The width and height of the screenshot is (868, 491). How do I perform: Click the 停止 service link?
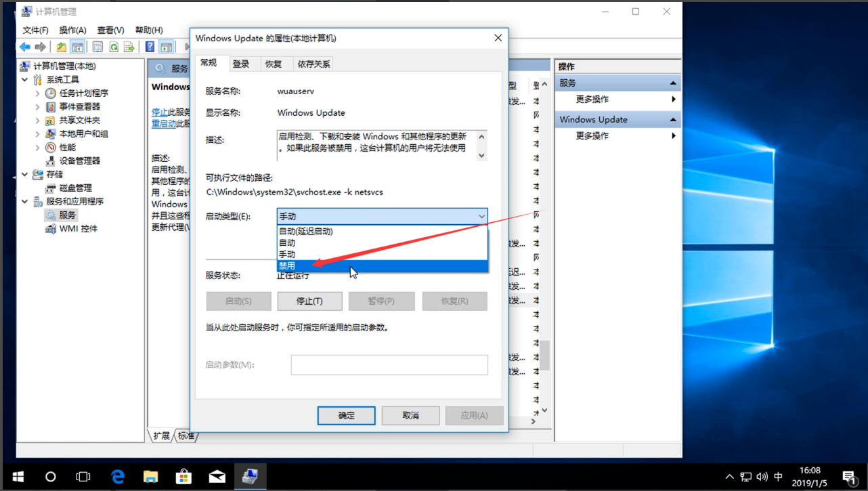tap(158, 112)
